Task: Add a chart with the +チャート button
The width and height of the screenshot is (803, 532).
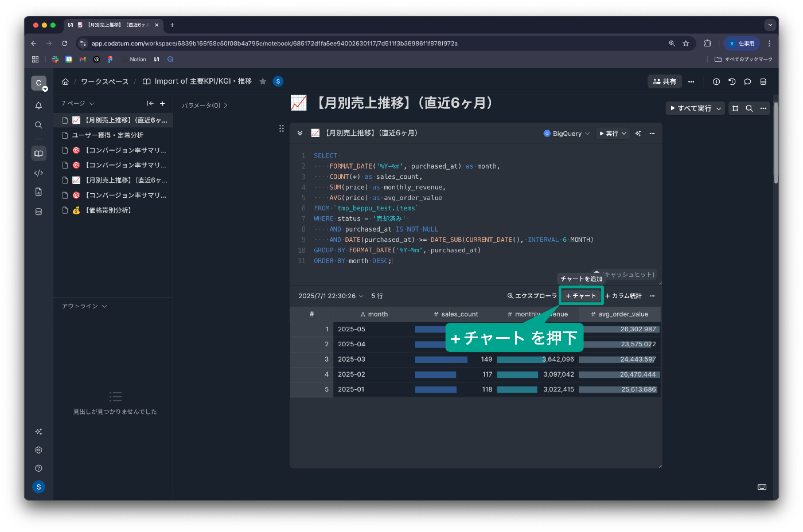Action: click(x=581, y=296)
